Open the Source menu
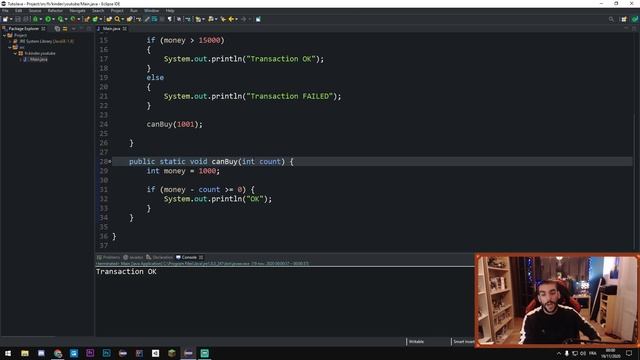Image resolution: width=640 pixels, height=360 pixels. [35, 11]
